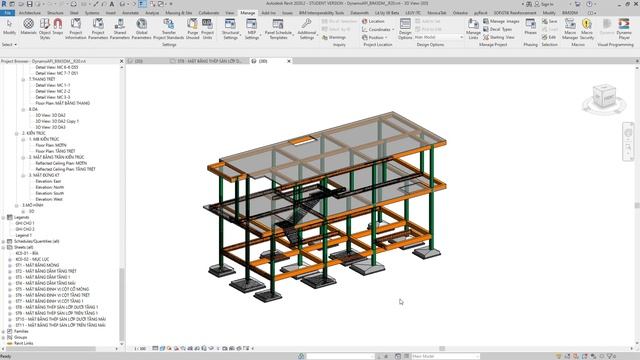The height and width of the screenshot is (360, 640).
Task: Open the File tab
Action: (7, 13)
